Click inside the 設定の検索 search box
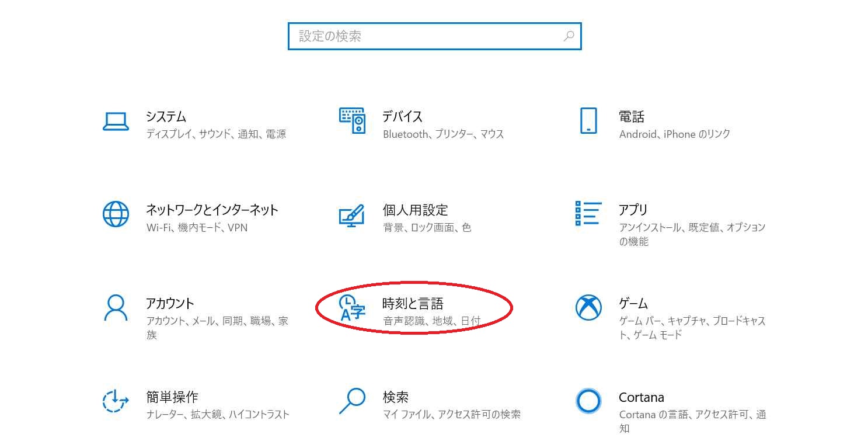Screen dimensions: 868x441 426,36
